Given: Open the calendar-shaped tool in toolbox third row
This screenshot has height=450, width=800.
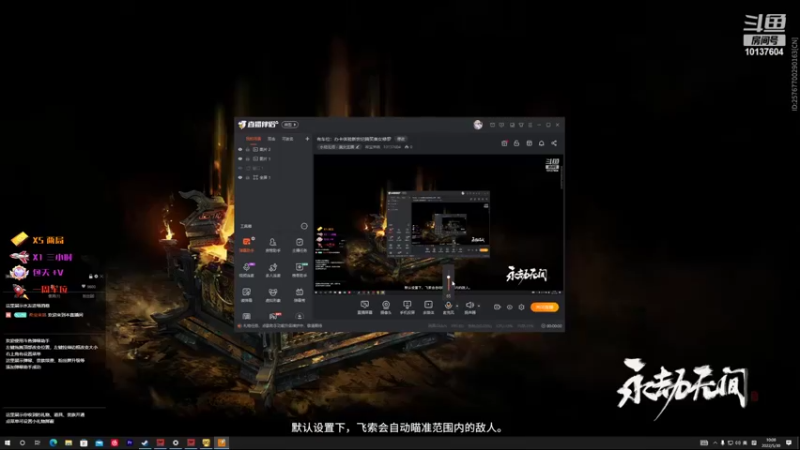Looking at the screenshot, I should [x=299, y=294].
